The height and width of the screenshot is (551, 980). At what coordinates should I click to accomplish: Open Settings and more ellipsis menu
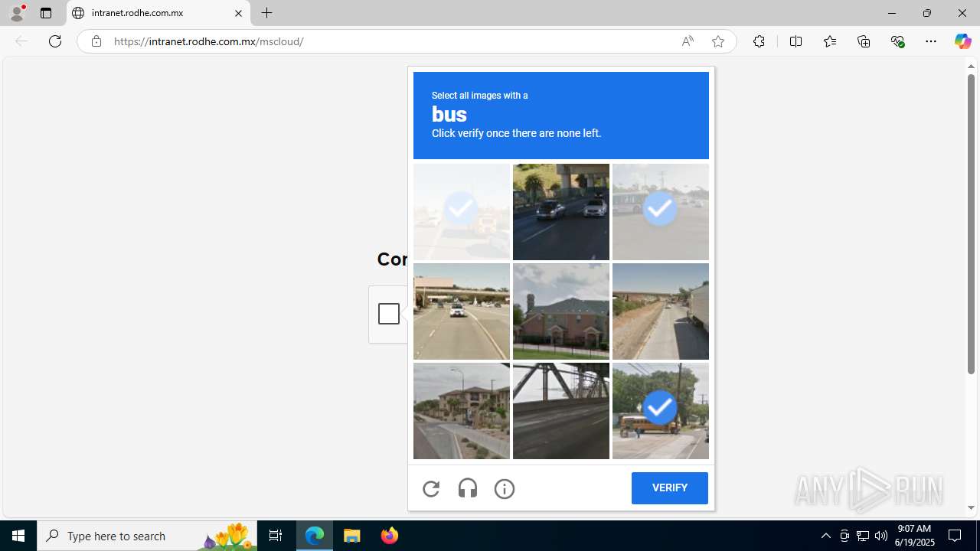click(931, 41)
